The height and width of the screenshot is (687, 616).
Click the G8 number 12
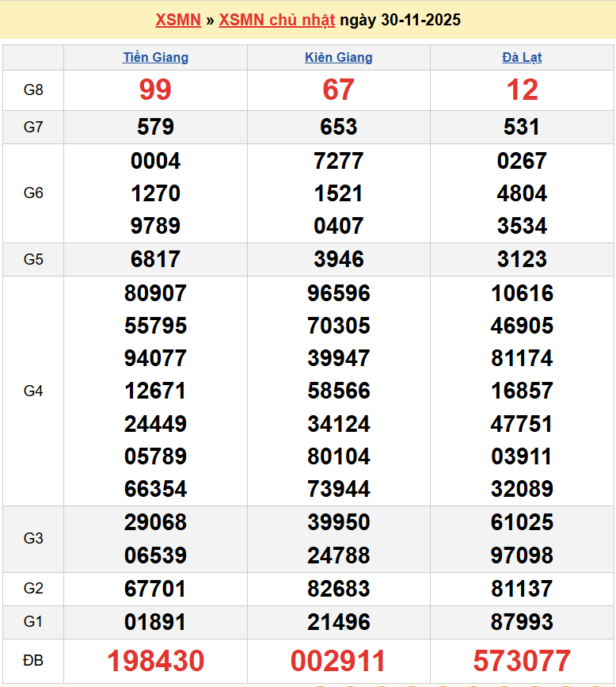point(522,90)
